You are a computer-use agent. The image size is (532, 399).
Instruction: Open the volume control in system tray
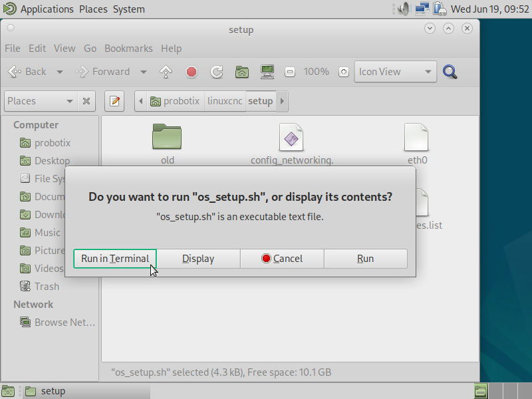[x=404, y=9]
